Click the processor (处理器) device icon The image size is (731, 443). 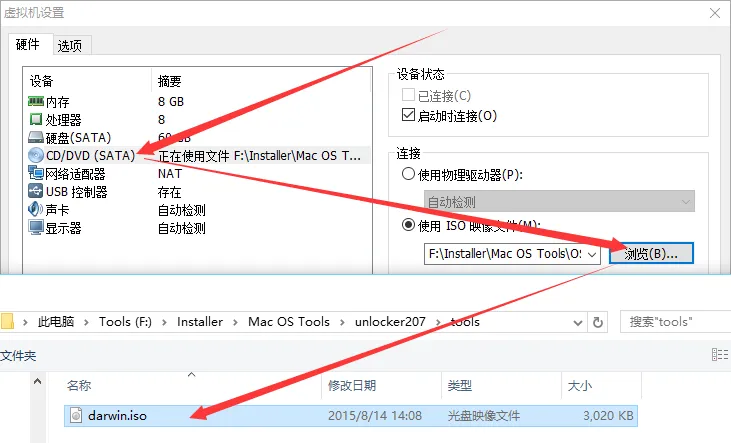click(36, 119)
